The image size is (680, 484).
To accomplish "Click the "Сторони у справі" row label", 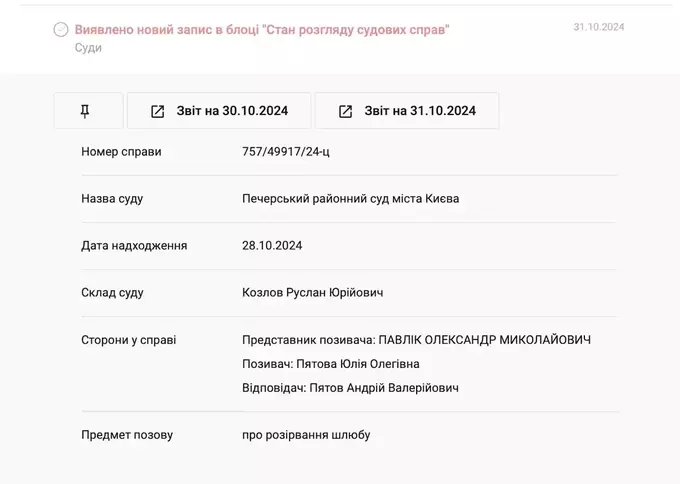I will 128,340.
